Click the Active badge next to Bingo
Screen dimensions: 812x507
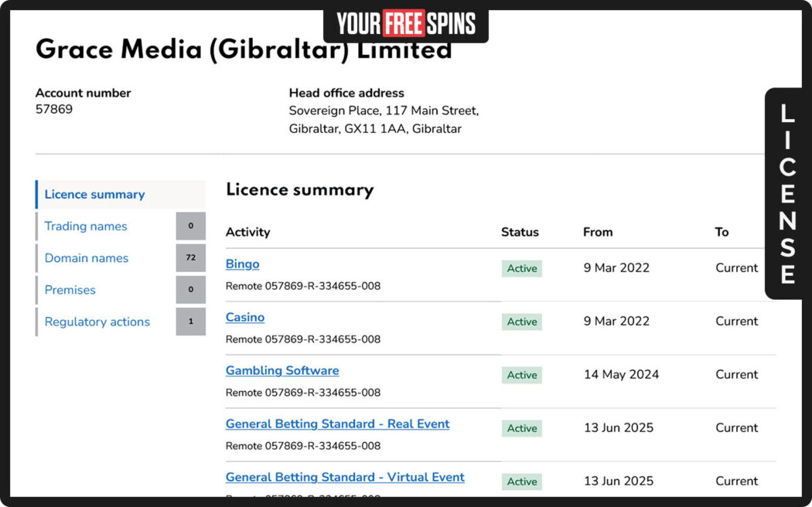click(x=521, y=267)
